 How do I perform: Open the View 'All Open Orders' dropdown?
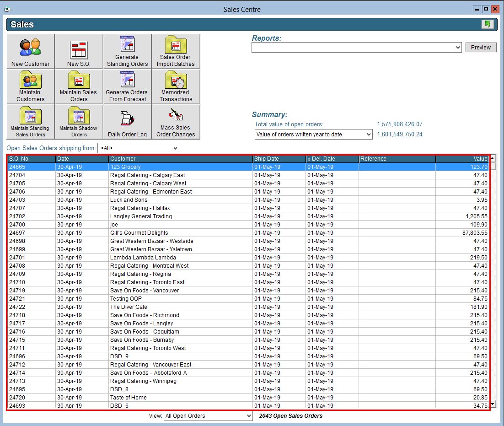[x=249, y=416]
